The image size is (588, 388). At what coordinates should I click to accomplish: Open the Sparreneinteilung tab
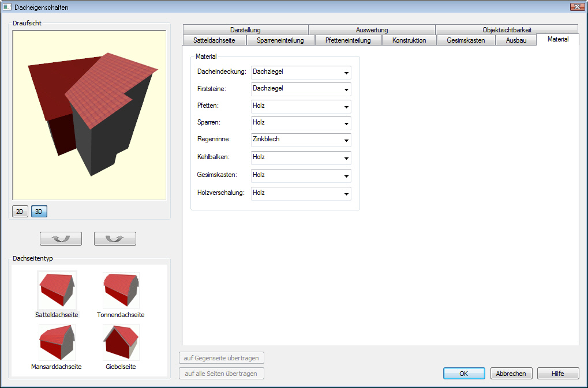coord(280,40)
